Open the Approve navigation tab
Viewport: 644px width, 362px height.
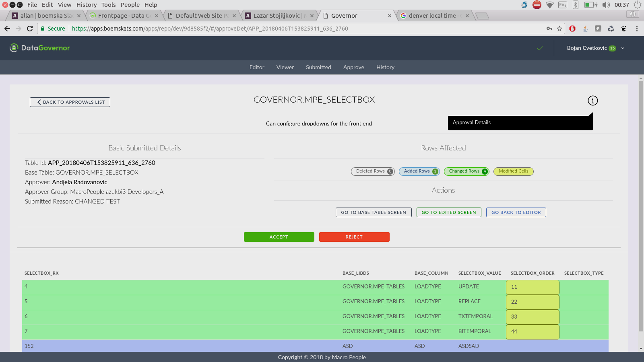pyautogui.click(x=353, y=67)
